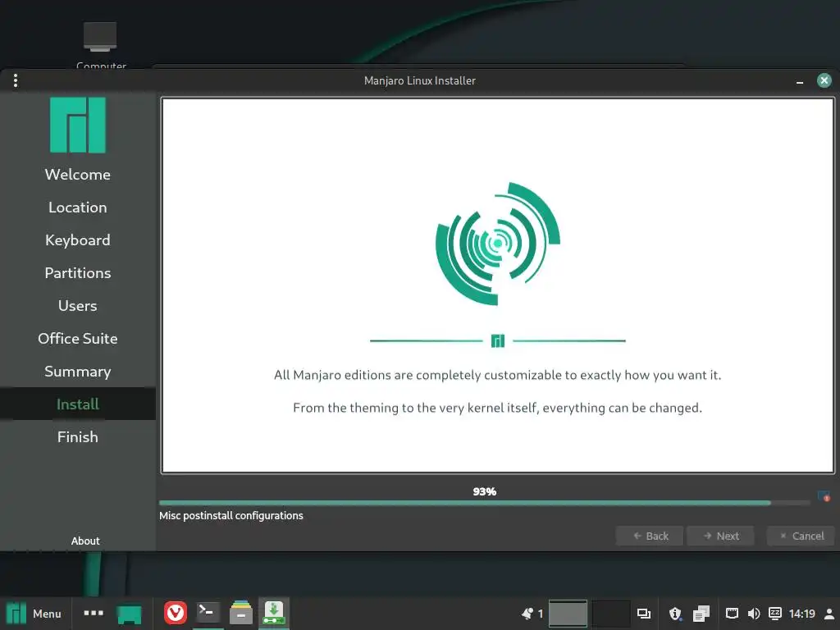This screenshot has width=840, height=630.
Task: Click the About button in the sidebar
Action: (x=85, y=541)
